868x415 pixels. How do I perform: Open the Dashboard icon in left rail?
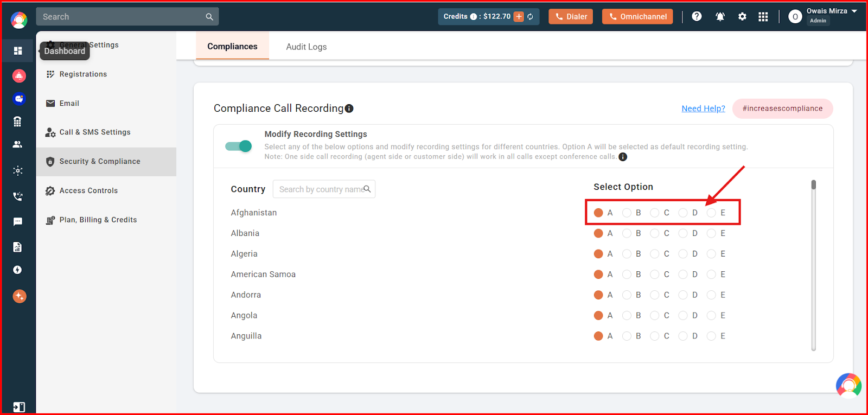(x=18, y=50)
